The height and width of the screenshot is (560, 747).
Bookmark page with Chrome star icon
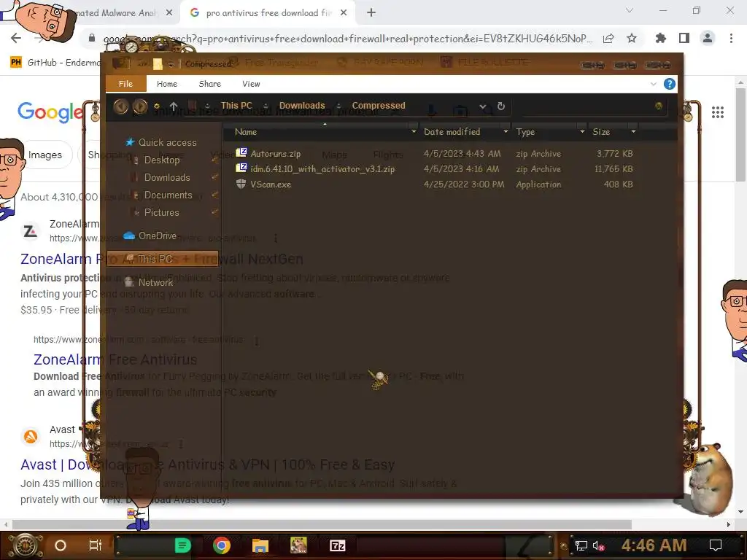[632, 38]
